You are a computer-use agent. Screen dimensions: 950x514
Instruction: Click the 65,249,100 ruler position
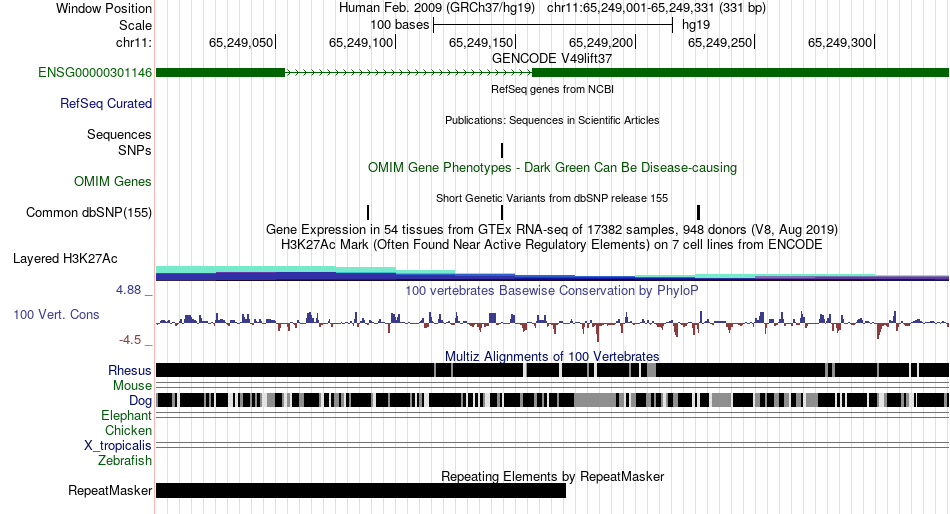[x=361, y=42]
